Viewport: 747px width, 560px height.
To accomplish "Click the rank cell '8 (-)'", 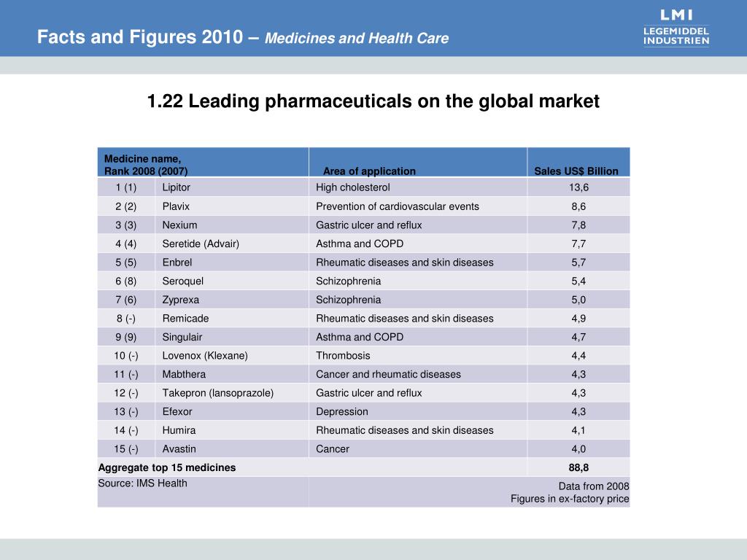I will pos(125,318).
